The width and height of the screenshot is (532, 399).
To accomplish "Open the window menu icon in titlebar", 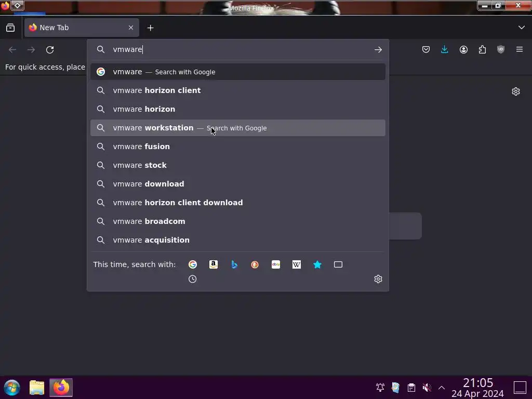I will coord(5,6).
